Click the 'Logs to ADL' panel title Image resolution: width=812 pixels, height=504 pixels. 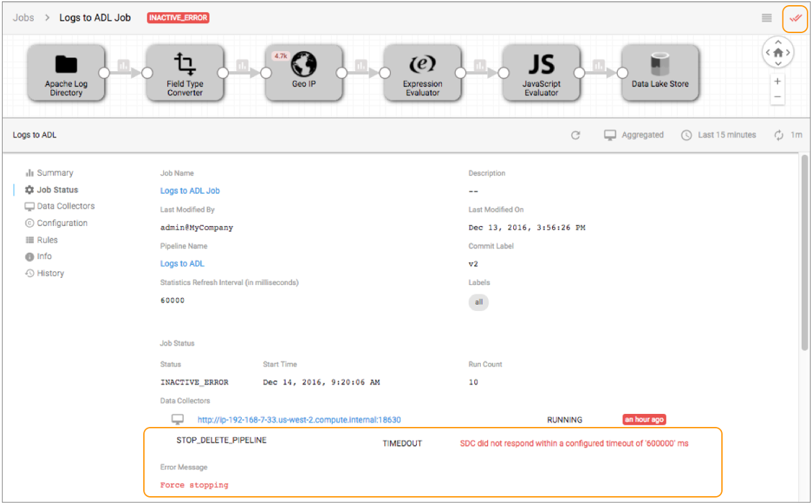click(x=35, y=135)
